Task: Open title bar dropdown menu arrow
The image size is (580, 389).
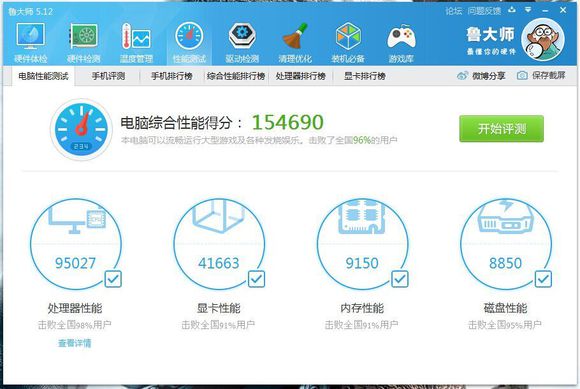Action: click(528, 10)
